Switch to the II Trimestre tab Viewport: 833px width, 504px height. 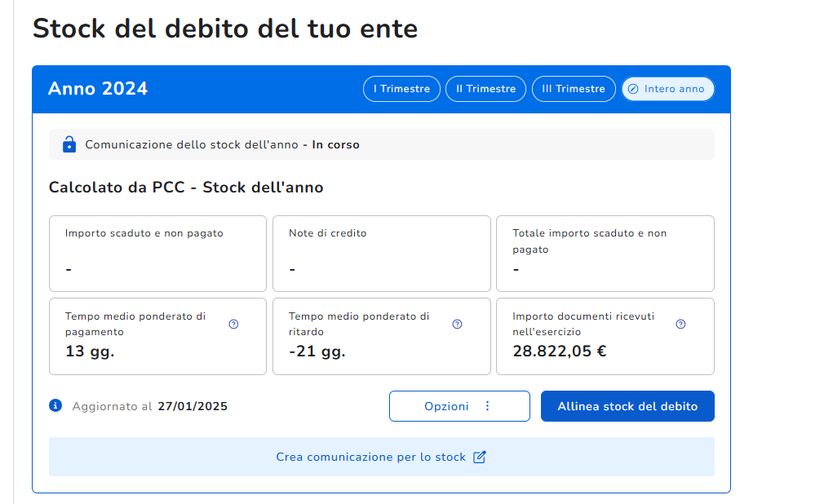pyautogui.click(x=485, y=89)
